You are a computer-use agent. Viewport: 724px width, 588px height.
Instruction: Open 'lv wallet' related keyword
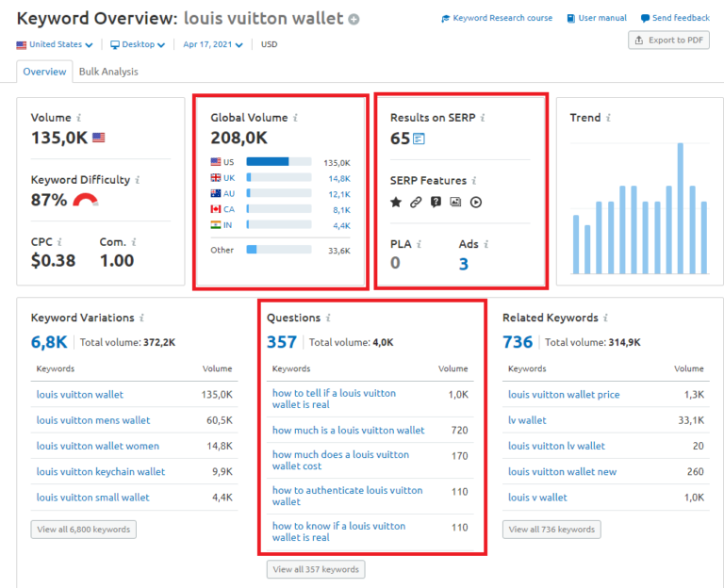point(527,420)
